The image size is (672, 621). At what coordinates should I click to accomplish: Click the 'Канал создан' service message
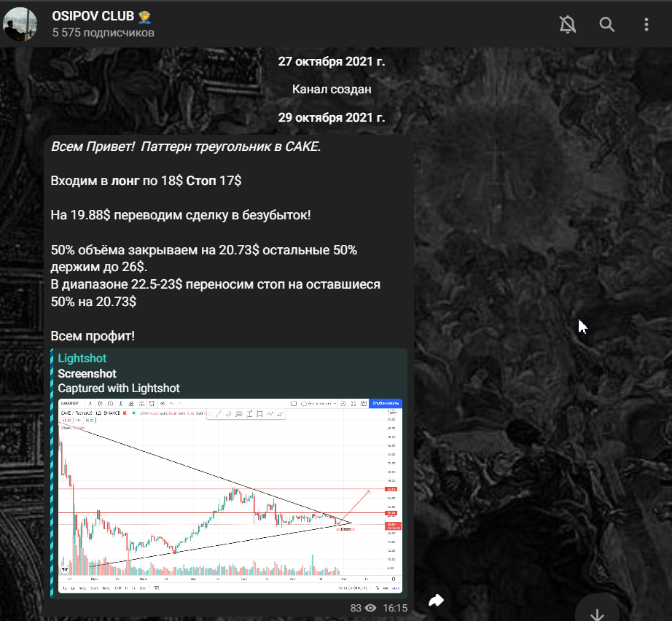tap(332, 89)
